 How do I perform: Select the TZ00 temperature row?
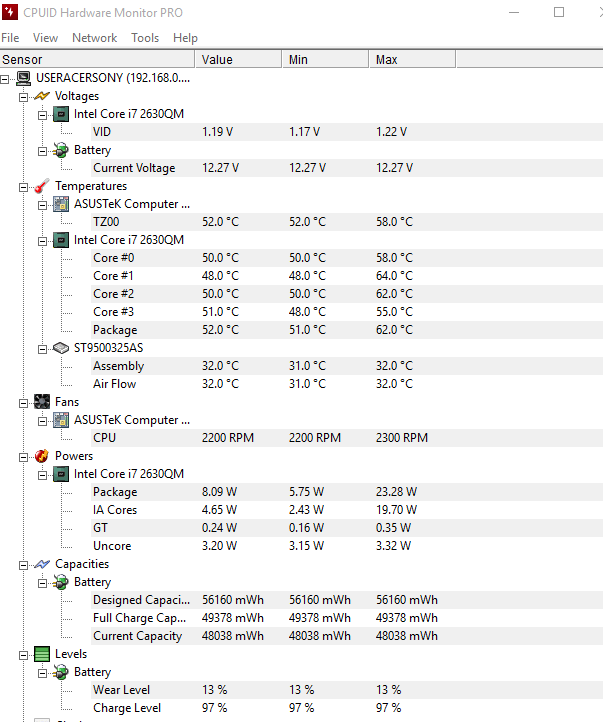pos(347,222)
